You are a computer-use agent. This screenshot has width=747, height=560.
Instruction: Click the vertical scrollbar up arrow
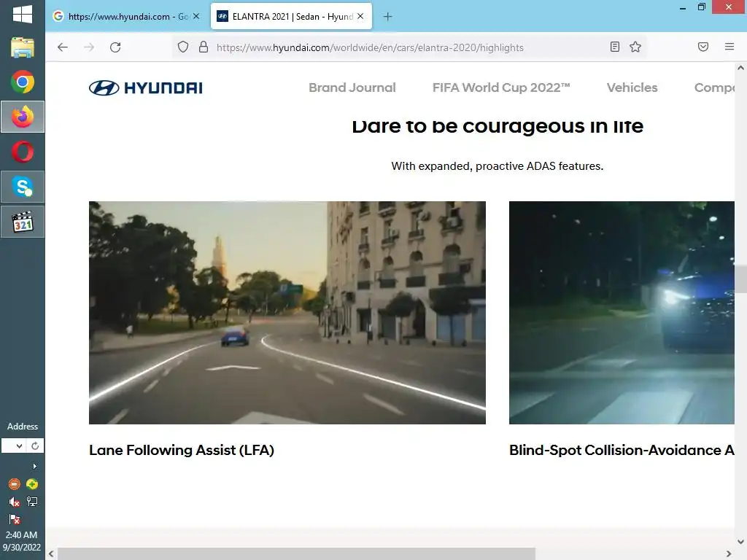tap(740, 68)
